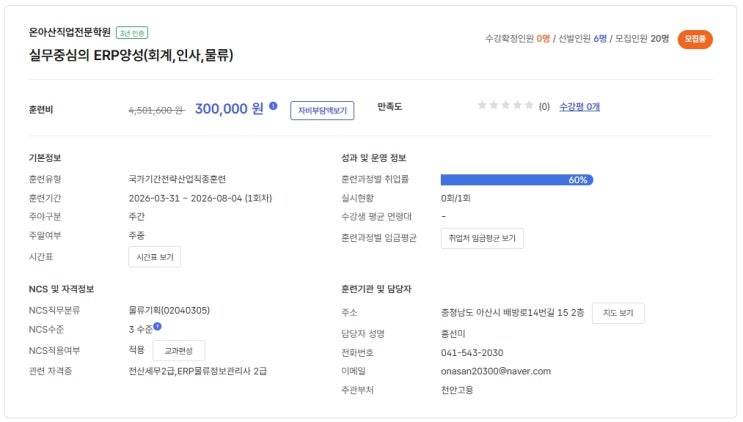Click the orange 모집중 status badge
This screenshot has width=743, height=422.
point(695,39)
